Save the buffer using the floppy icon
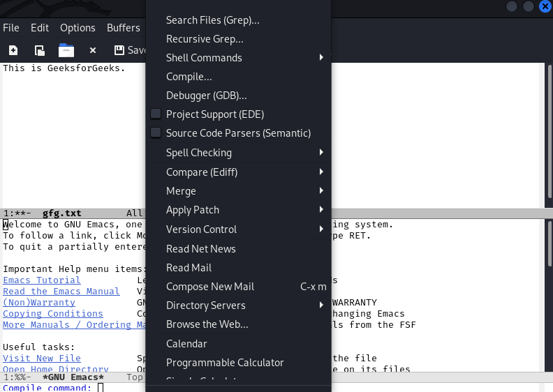 [119, 50]
